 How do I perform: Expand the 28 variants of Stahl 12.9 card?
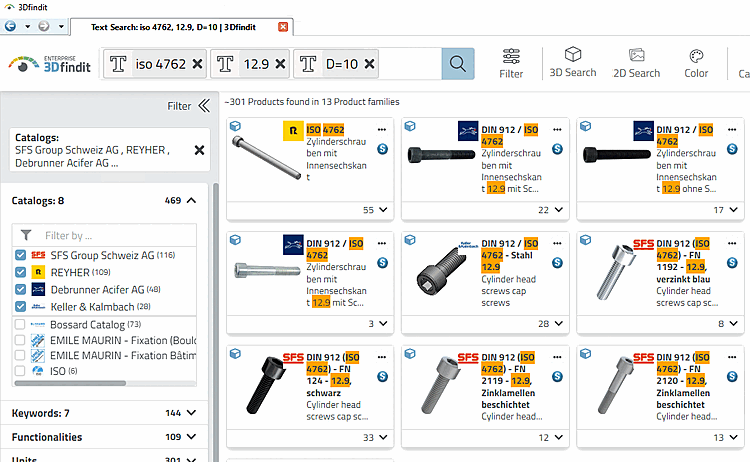coord(558,324)
